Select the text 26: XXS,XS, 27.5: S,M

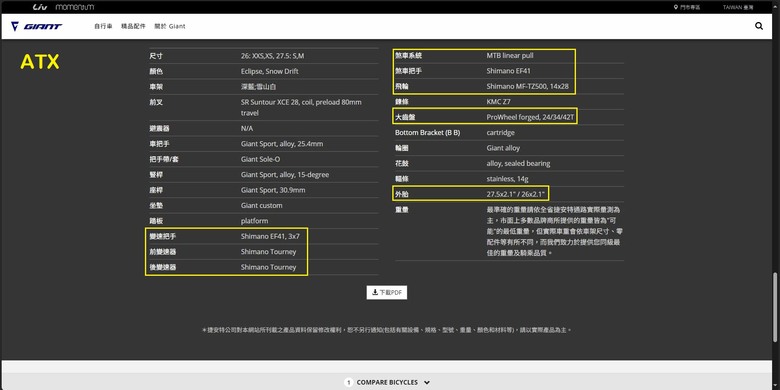click(272, 56)
